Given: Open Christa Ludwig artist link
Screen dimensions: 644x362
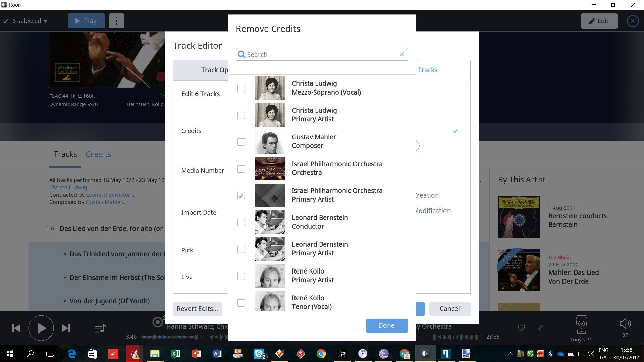Looking at the screenshot, I should [x=68, y=187].
